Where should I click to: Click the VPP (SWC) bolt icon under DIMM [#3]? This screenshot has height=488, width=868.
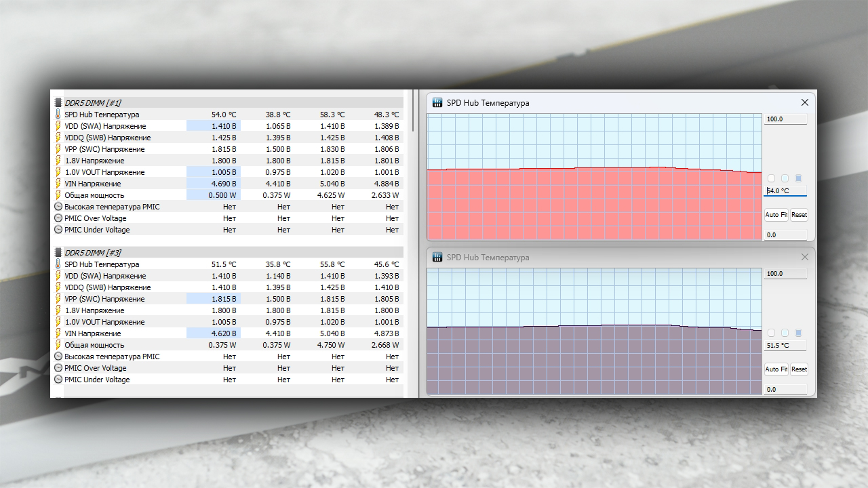[58, 299]
